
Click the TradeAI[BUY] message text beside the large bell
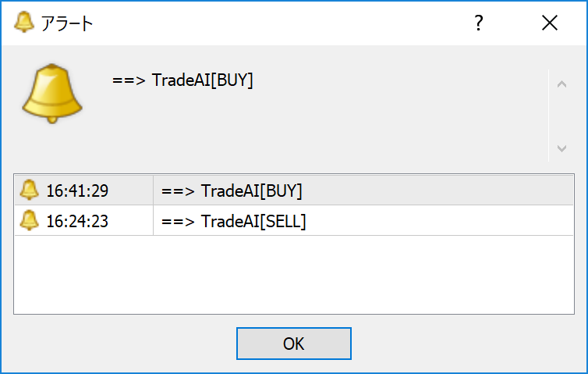[183, 80]
